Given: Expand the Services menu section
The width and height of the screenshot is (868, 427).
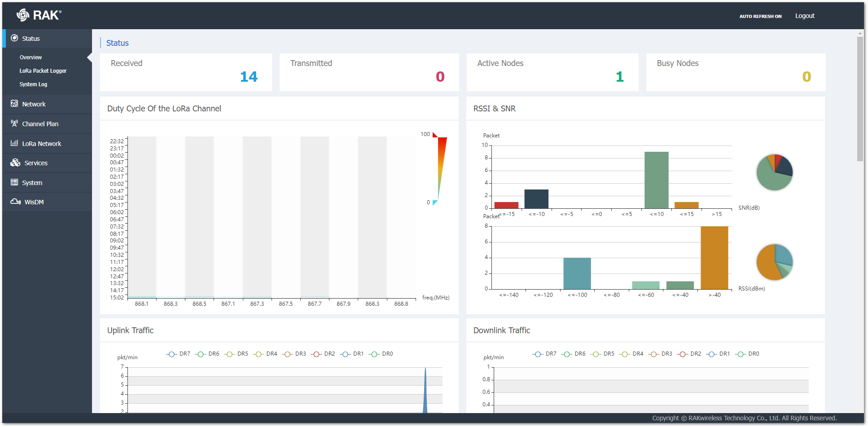Looking at the screenshot, I should (x=36, y=163).
